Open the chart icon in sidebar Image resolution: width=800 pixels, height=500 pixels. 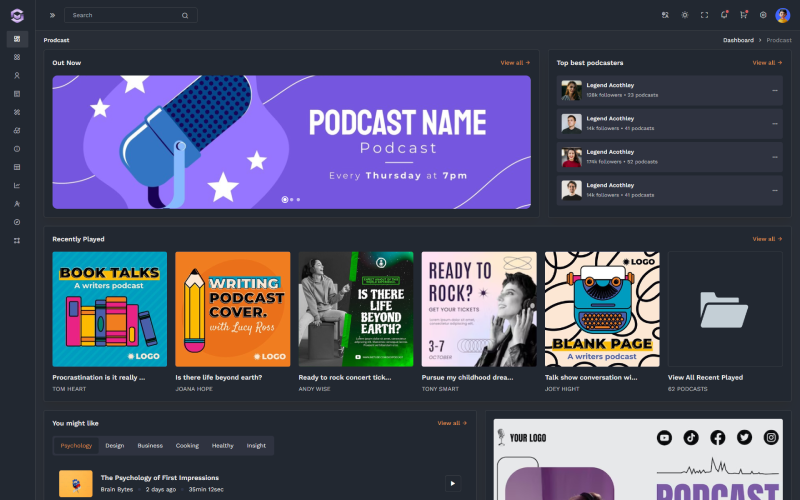17,186
